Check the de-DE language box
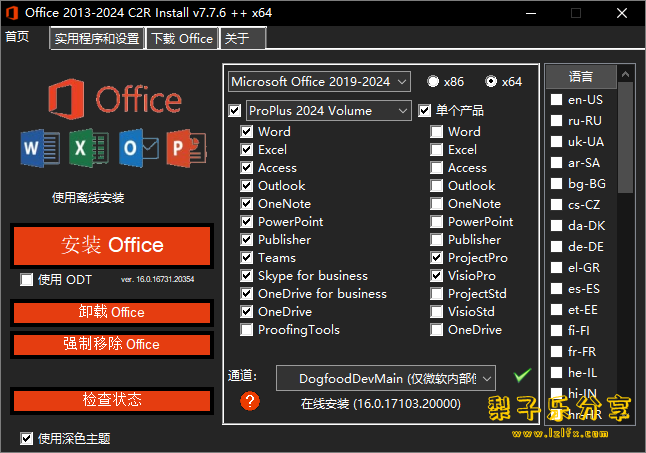Image resolution: width=646 pixels, height=453 pixels. coord(557,247)
